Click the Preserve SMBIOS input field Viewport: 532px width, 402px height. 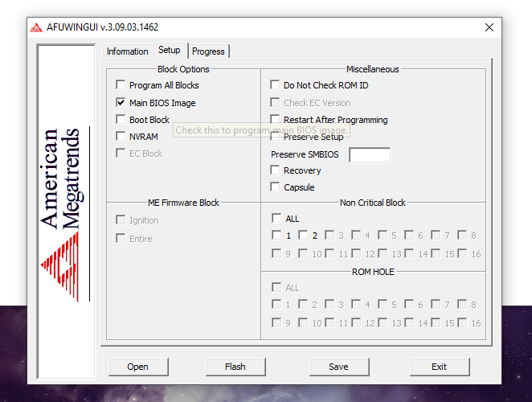(x=370, y=155)
